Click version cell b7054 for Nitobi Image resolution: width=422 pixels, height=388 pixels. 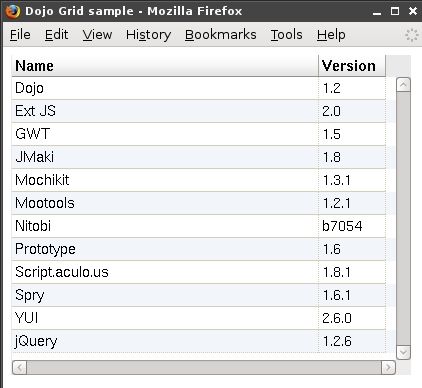point(352,226)
